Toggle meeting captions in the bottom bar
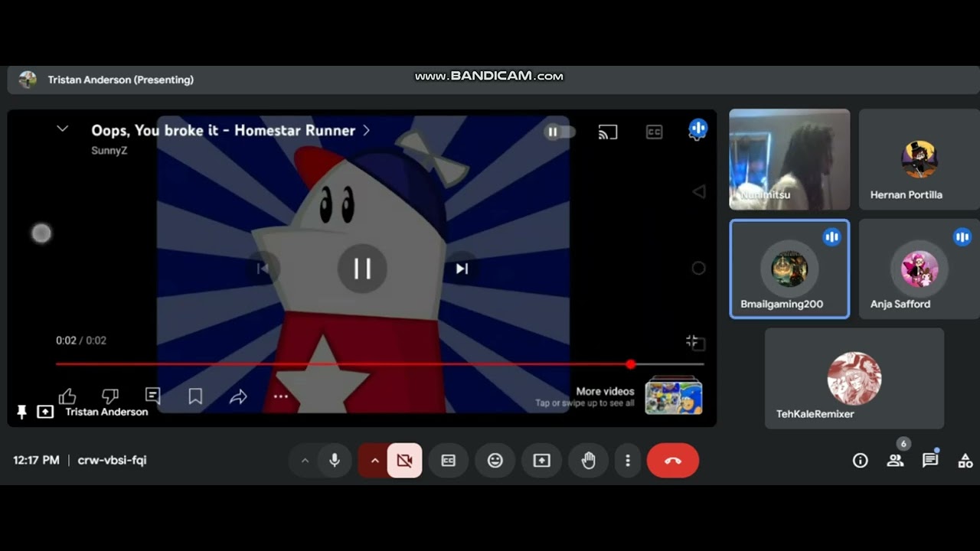This screenshot has width=980, height=551. point(449,461)
